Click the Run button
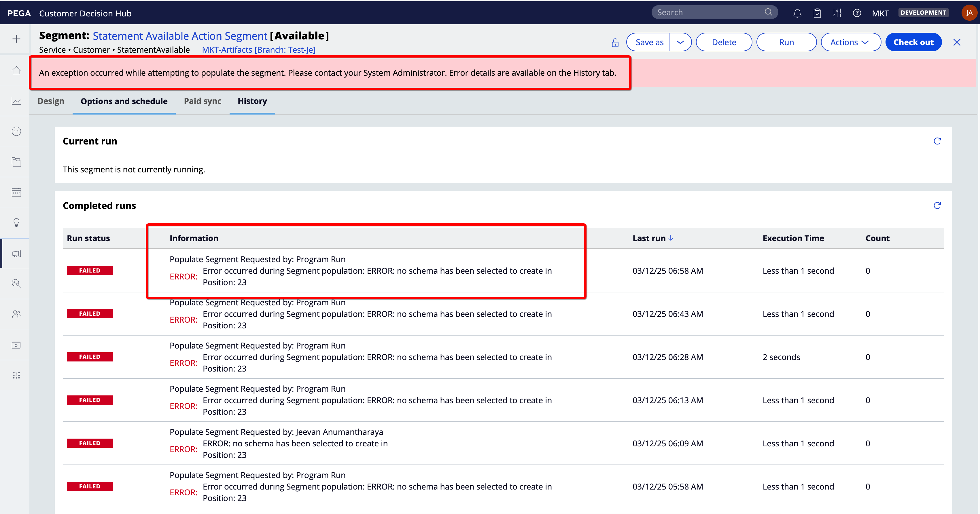 tap(786, 42)
